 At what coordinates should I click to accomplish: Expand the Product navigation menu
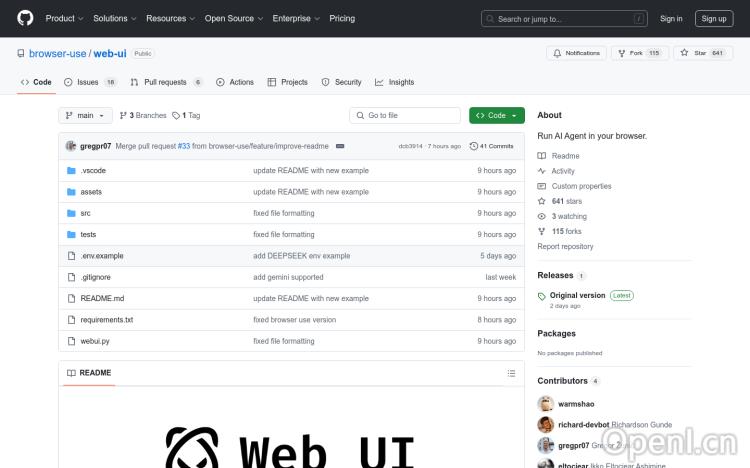pyautogui.click(x=64, y=18)
